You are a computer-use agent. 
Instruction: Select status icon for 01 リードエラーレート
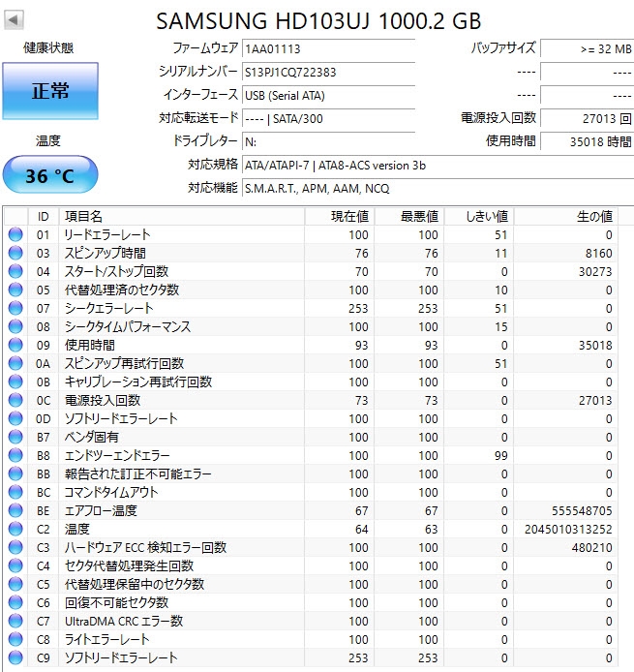(15, 234)
